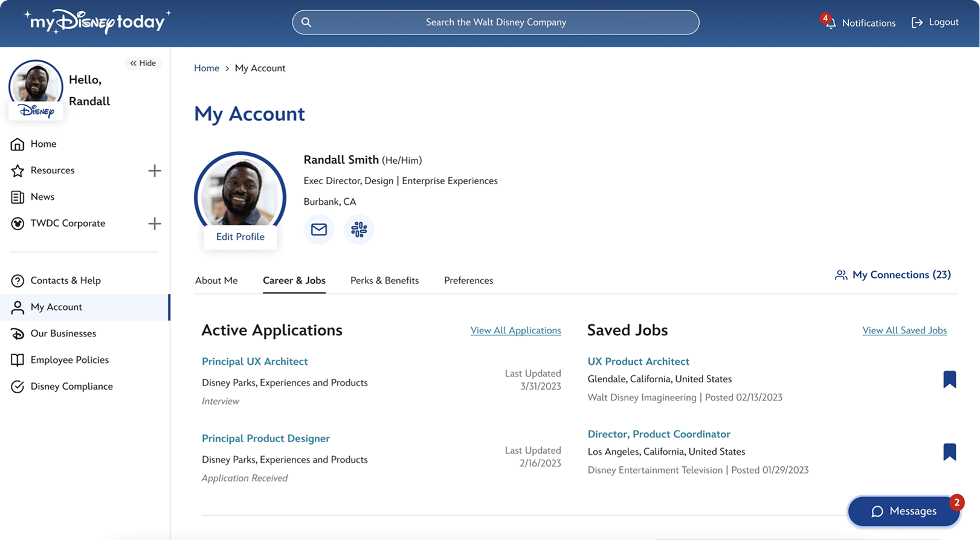Click the myDisney today logo

[x=97, y=22]
